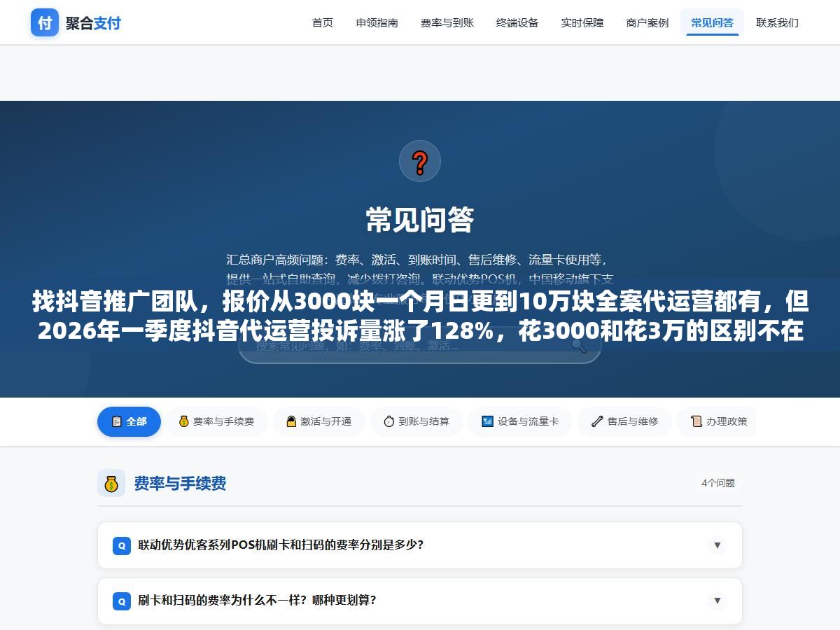Screen dimensions: 840x630
Task: Filter by 费率与手续费 category
Action: pyautogui.click(x=216, y=421)
